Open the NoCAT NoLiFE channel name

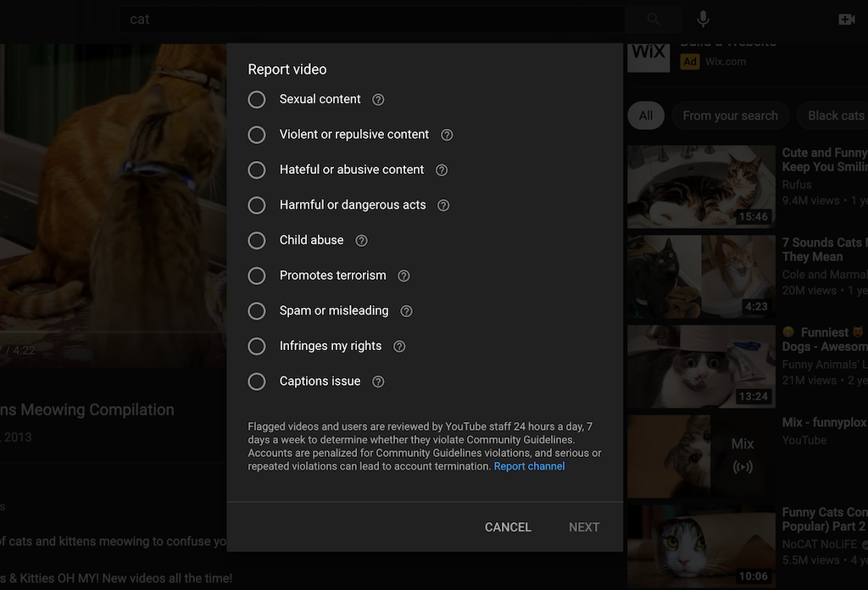[820, 544]
